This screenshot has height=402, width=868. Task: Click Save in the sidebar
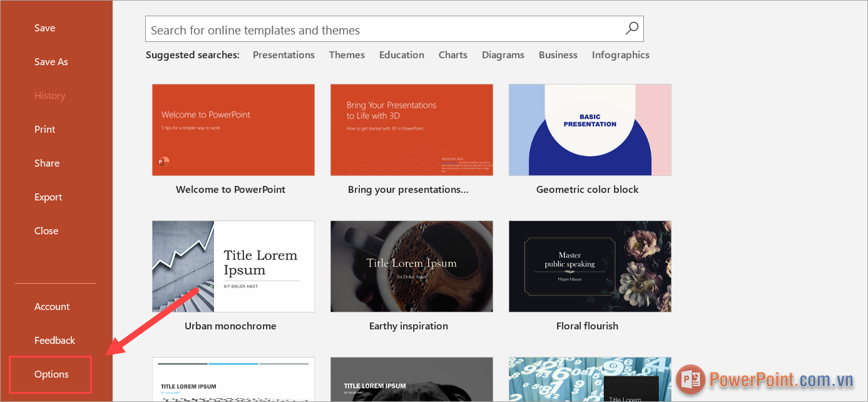[x=44, y=28]
